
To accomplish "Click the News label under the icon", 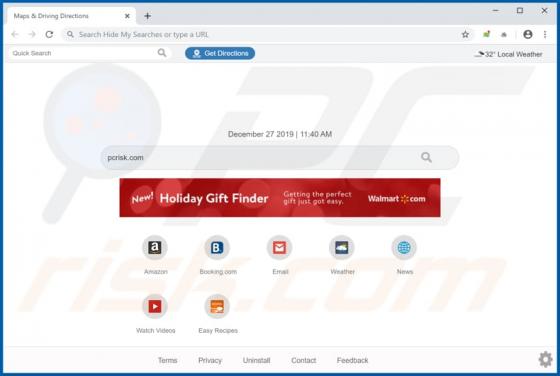I will [x=405, y=272].
